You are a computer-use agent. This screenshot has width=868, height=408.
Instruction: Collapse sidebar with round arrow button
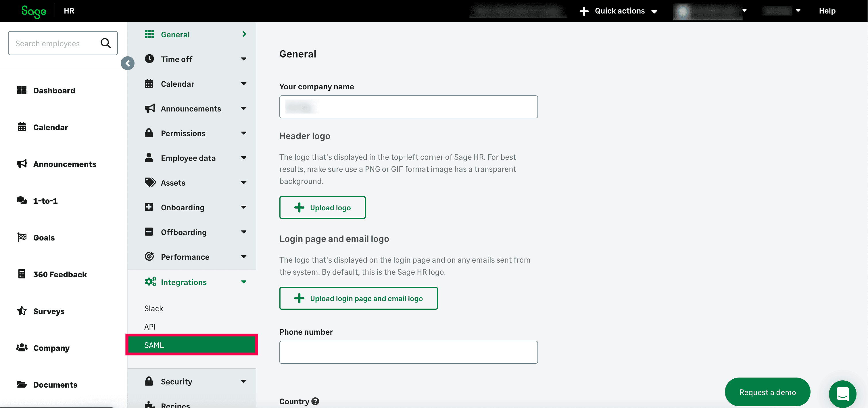(128, 63)
